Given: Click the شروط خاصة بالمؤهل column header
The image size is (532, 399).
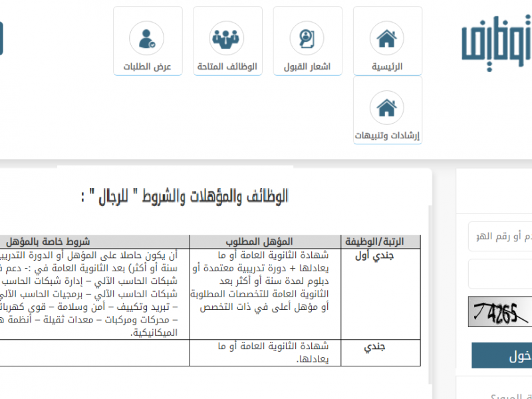Looking at the screenshot, I should tap(94, 241).
